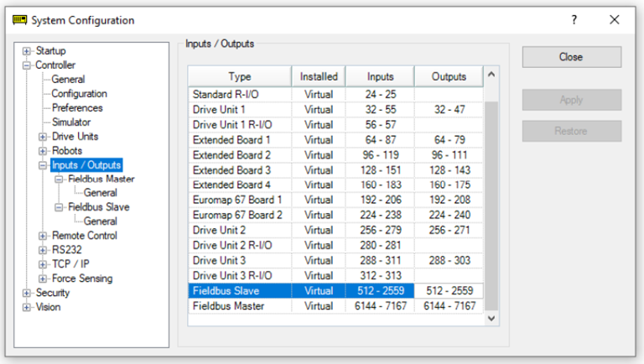The height and width of the screenshot is (364, 644).
Task: Expand the Remote Control node
Action: (43, 236)
